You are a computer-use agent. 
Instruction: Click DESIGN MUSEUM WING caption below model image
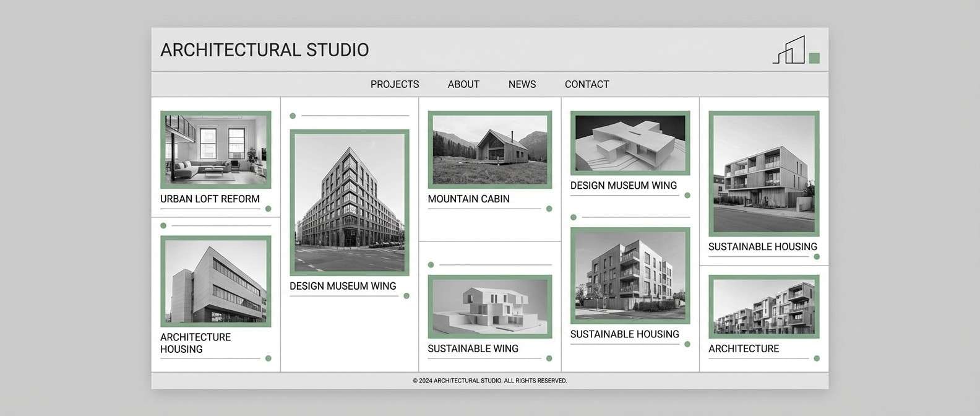(624, 185)
